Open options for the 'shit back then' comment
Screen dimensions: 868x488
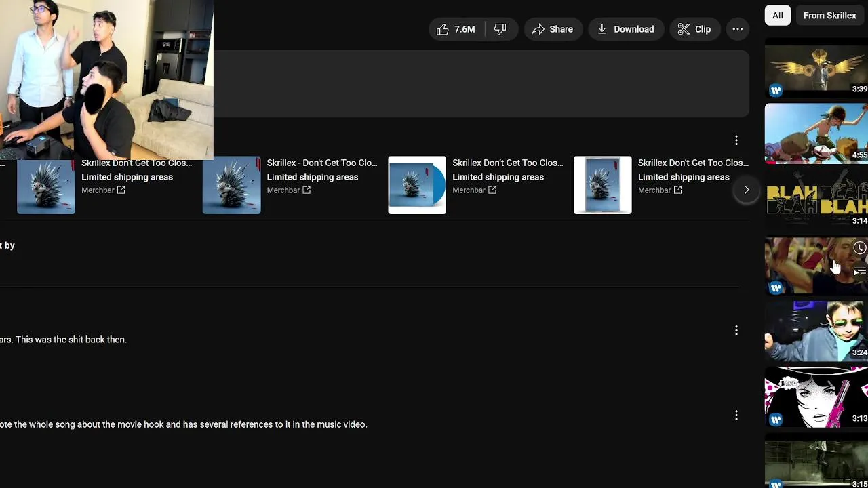[x=736, y=331]
